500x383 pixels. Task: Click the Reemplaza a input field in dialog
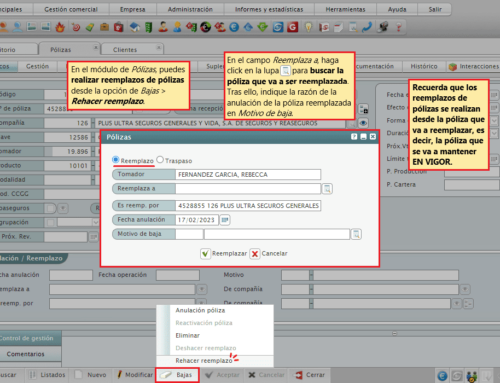point(248,189)
